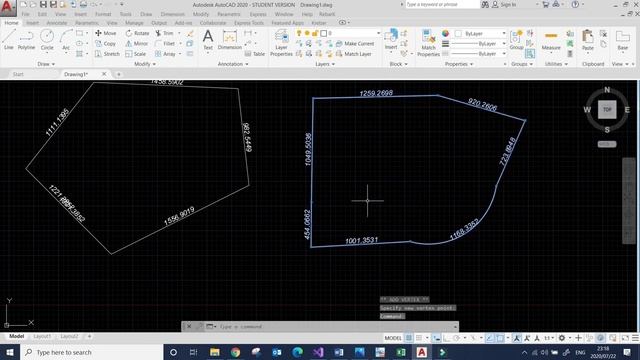
Task: Expand the Block panel
Action: (398, 64)
